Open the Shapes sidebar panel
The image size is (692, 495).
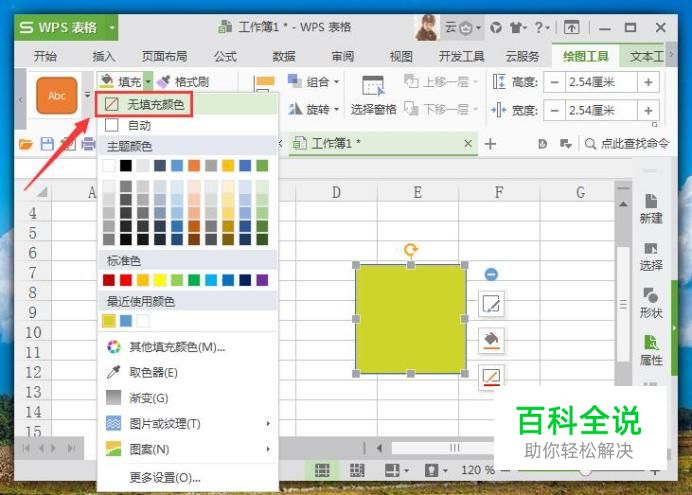coord(651,304)
